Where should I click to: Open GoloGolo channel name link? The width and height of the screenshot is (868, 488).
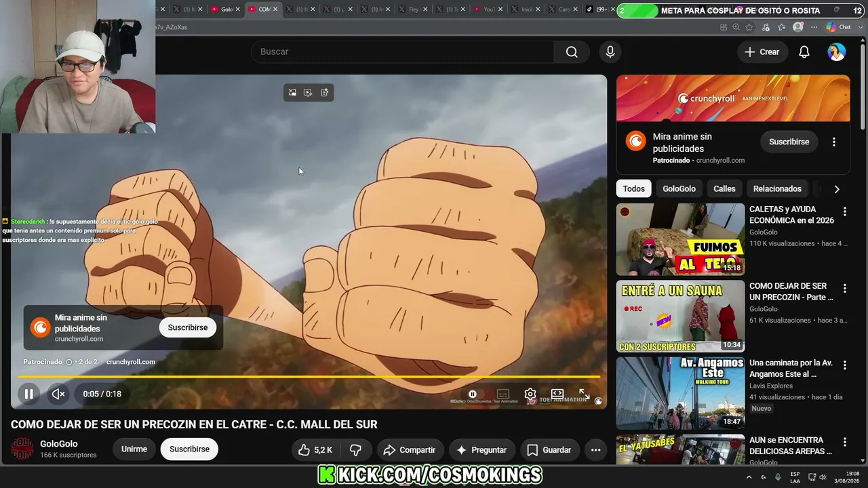59,444
